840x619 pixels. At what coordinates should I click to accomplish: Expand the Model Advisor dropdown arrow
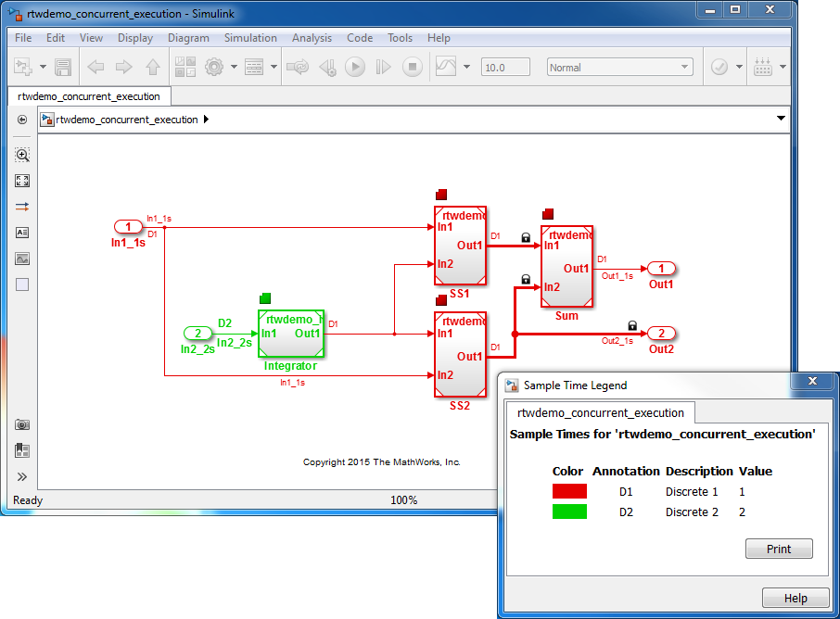coord(739,67)
